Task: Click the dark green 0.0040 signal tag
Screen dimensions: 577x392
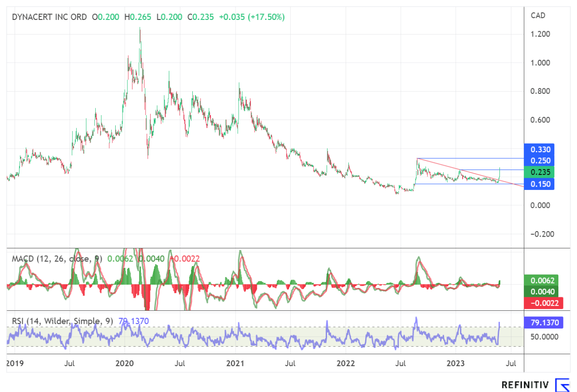Action: 541,292
